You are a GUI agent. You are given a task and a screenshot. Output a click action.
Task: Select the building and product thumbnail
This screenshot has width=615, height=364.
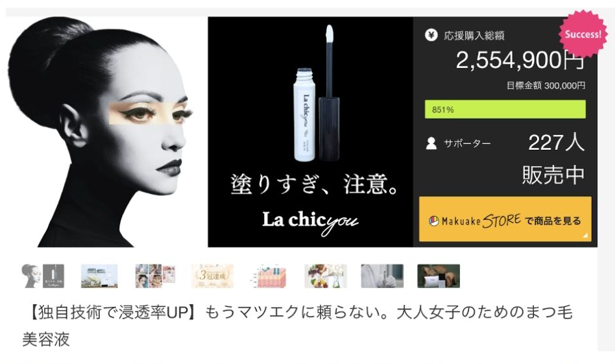(x=99, y=276)
